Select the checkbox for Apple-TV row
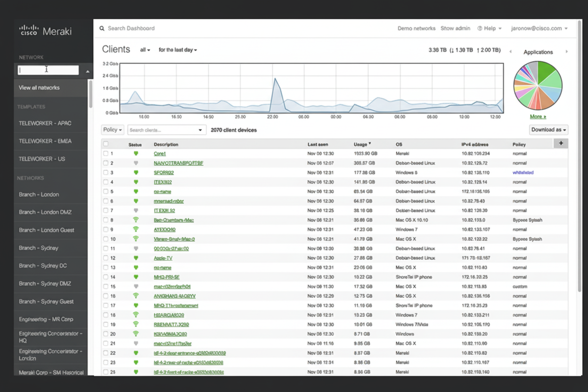588x392 pixels. point(105,258)
